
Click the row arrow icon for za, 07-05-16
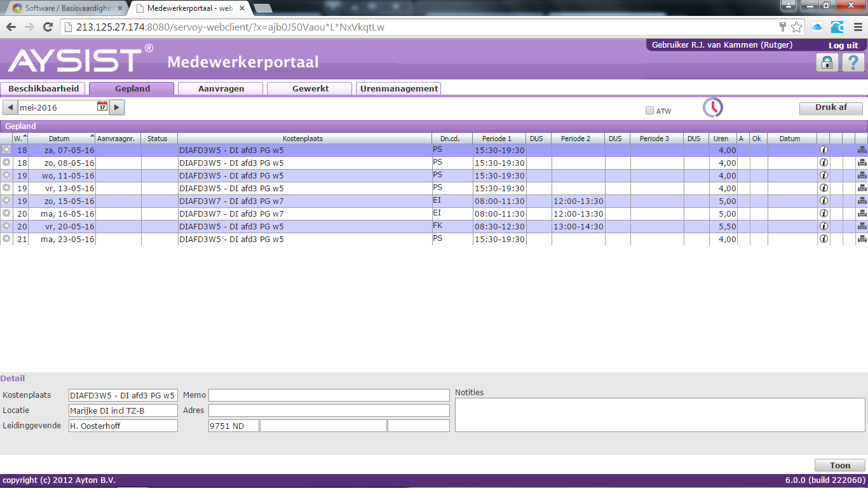point(6,150)
